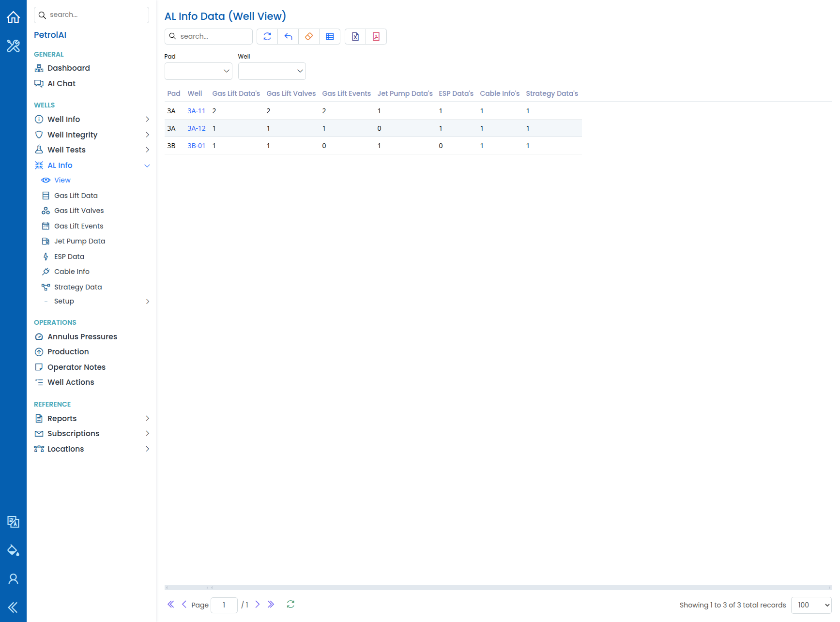Image resolution: width=840 pixels, height=622 pixels.
Task: Open the theme paint bucket icon
Action: (x=13, y=550)
